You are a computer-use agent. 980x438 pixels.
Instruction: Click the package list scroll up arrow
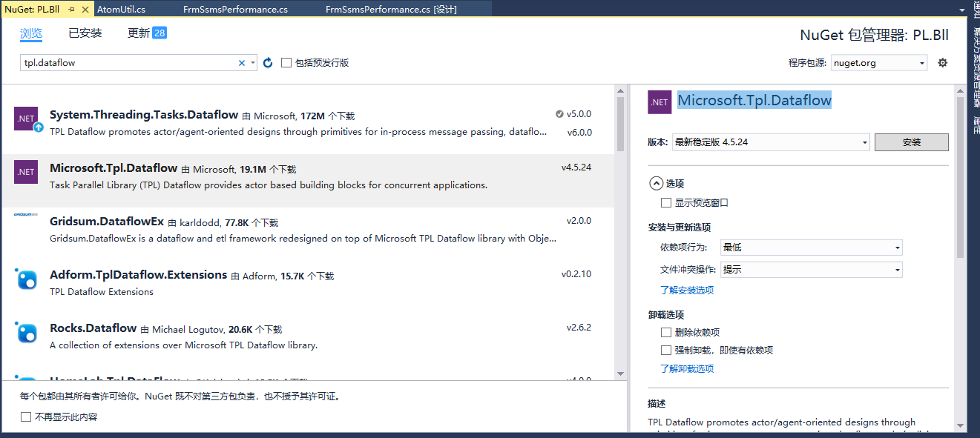pyautogui.click(x=620, y=90)
